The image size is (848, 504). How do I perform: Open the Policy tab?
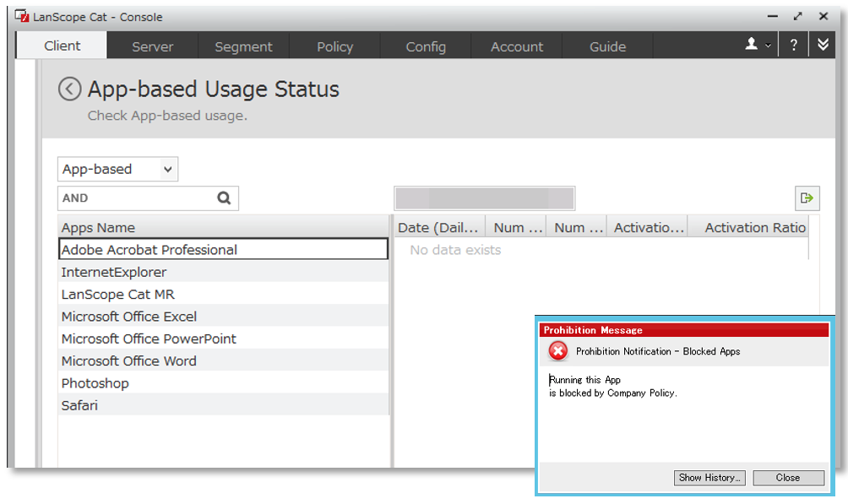coord(334,46)
